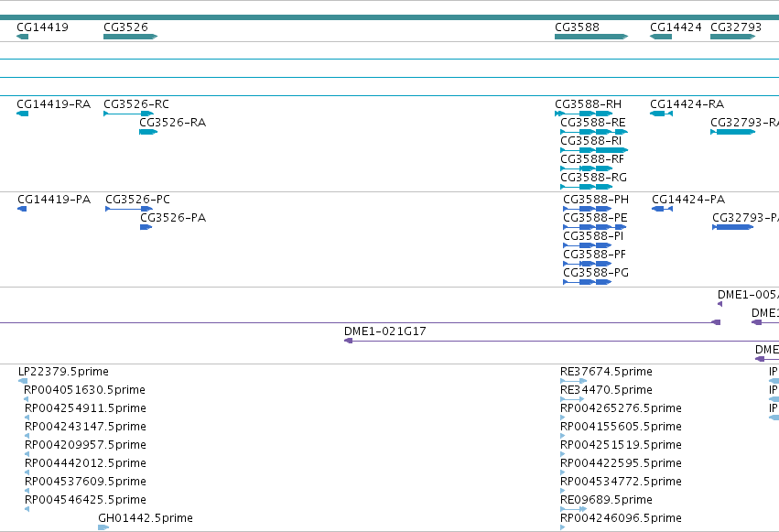Open the RE34470.5prime EST
This screenshot has height=532, width=779.
(x=606, y=390)
